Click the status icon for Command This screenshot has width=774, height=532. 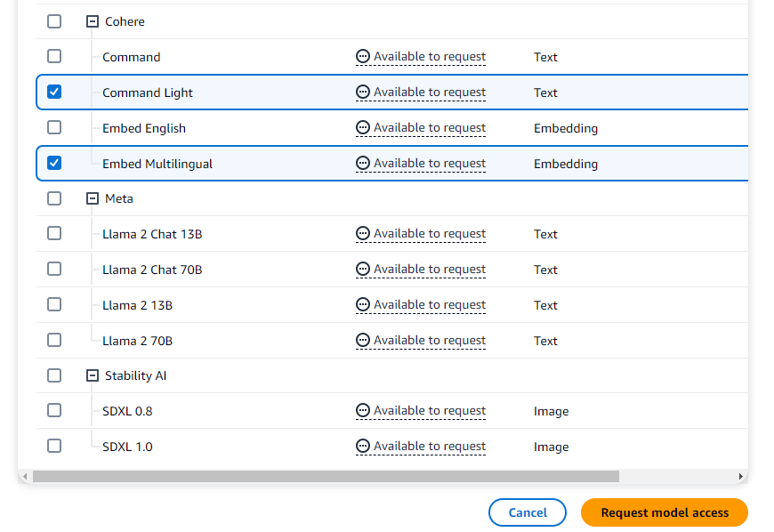tap(363, 56)
